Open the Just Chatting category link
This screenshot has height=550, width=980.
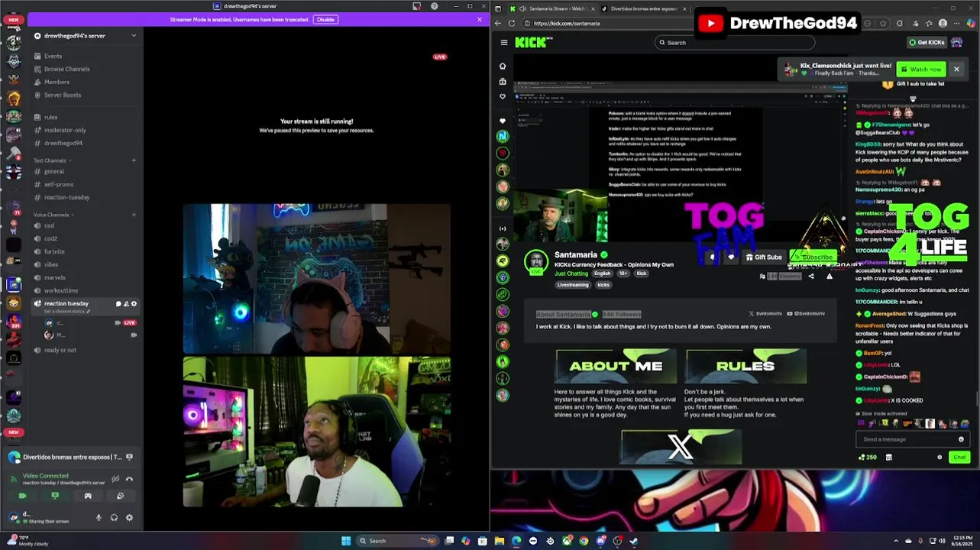571,273
